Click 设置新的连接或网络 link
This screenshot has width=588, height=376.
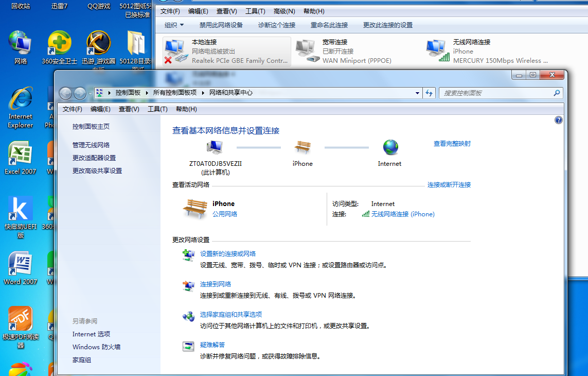pyautogui.click(x=228, y=254)
